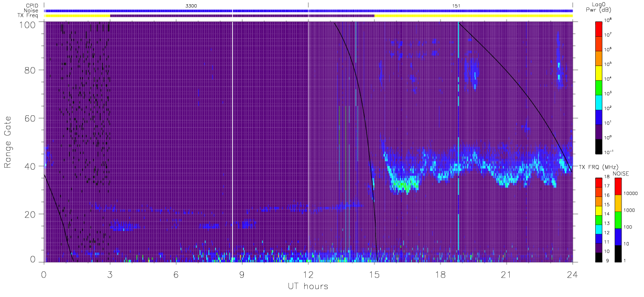Click the red top segment of TX FRQ colorbar
644x297 pixels.
click(600, 183)
